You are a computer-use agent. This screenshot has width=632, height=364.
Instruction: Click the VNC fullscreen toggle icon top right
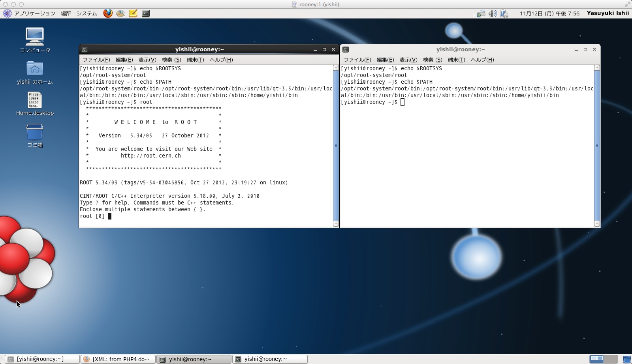(627, 4)
